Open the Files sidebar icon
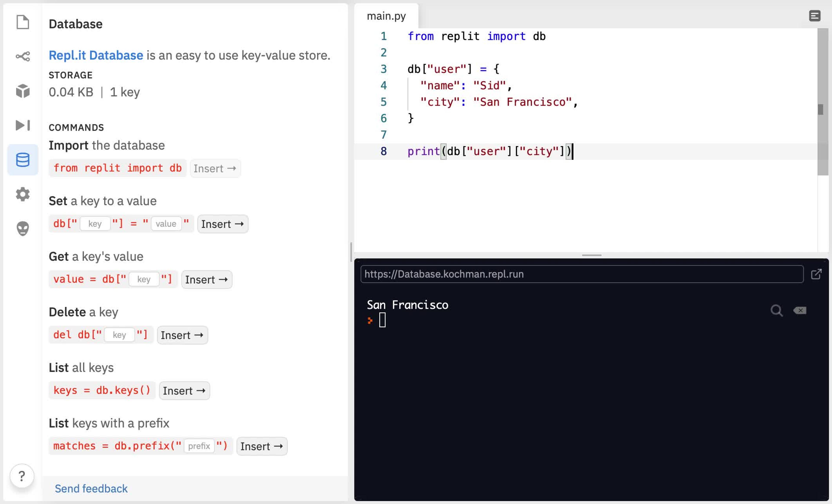The width and height of the screenshot is (832, 504). (x=23, y=22)
